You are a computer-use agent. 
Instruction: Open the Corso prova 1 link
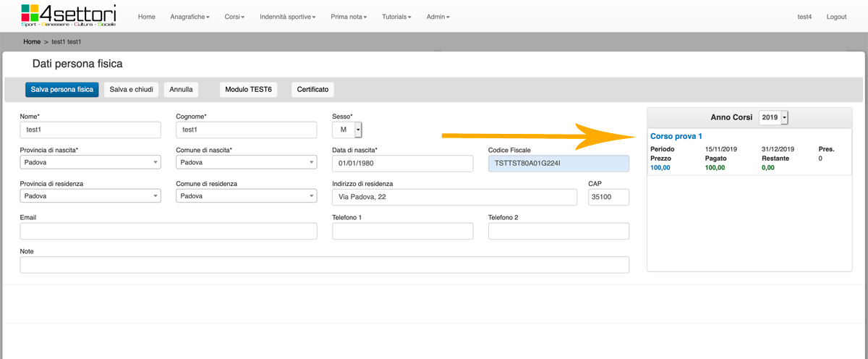click(x=676, y=136)
